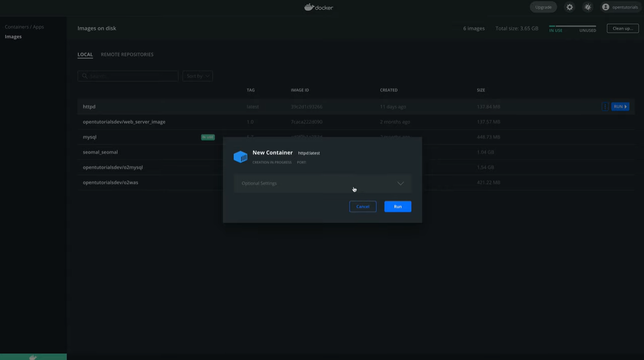Click the search magnifier icon
Screen dimensions: 644x360
(x=85, y=76)
